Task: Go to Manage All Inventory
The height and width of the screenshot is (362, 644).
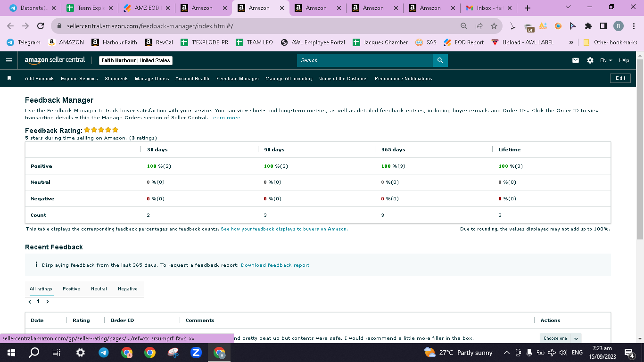Action: click(289, 79)
